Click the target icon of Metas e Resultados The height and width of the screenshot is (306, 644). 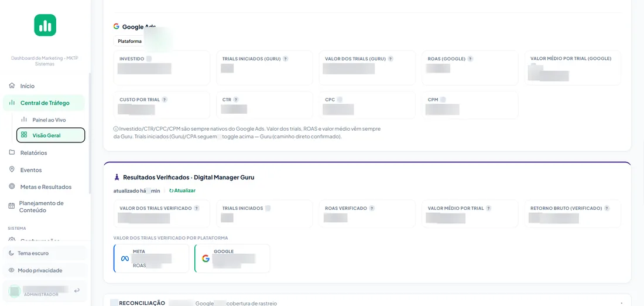(12, 186)
